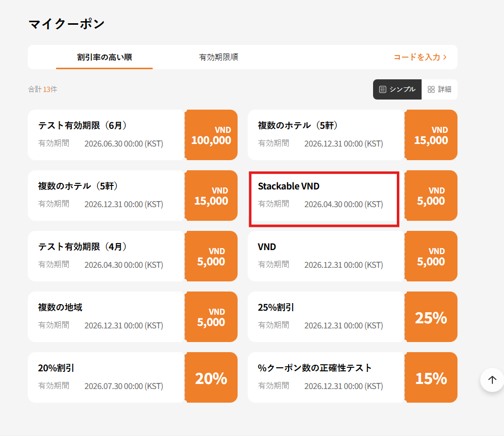504x436 pixels.
Task: Switch to シンプル list view
Action: [397, 89]
